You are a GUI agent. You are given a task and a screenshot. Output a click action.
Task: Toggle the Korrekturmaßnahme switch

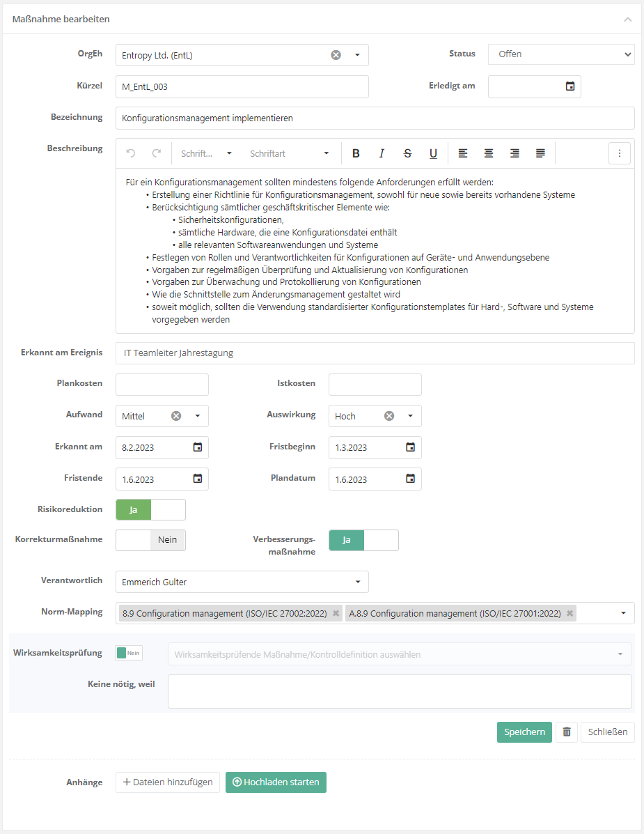(x=150, y=540)
